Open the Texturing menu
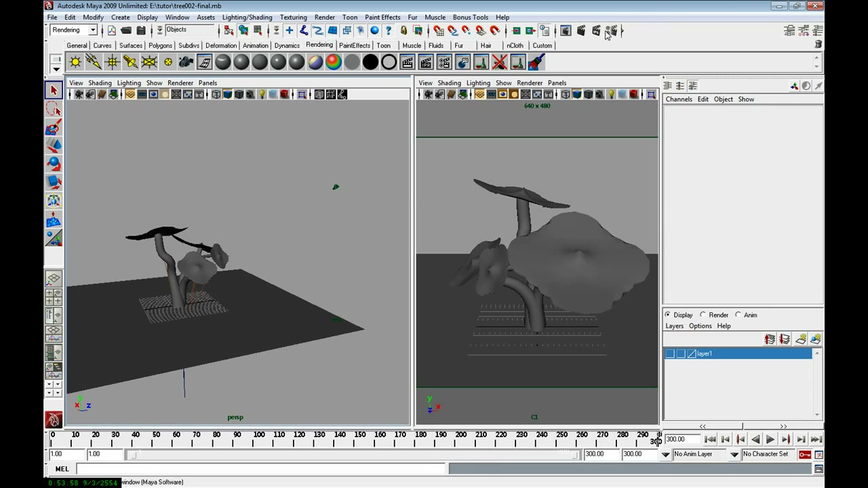Viewport: 868px width, 488px height. pyautogui.click(x=293, y=17)
